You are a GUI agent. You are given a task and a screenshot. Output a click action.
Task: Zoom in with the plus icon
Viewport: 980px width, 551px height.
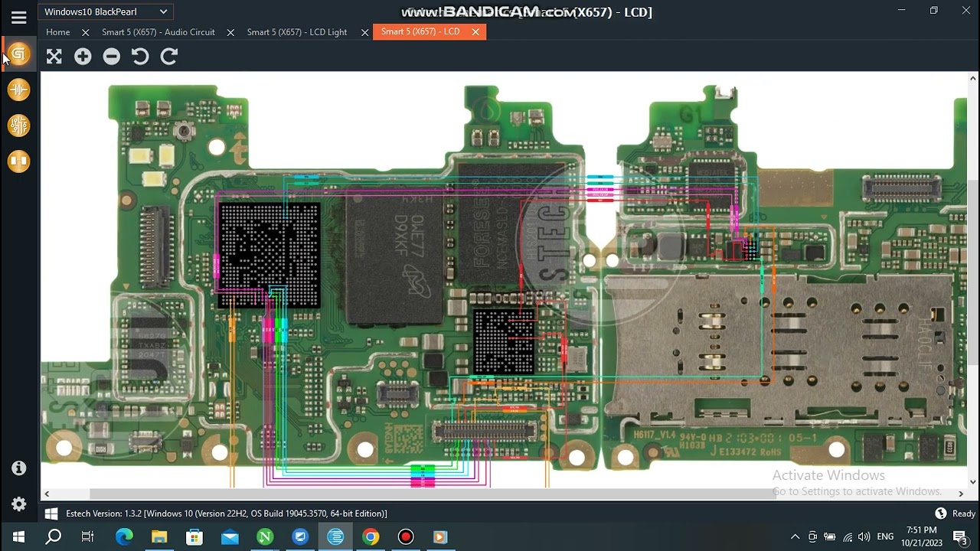click(x=83, y=56)
